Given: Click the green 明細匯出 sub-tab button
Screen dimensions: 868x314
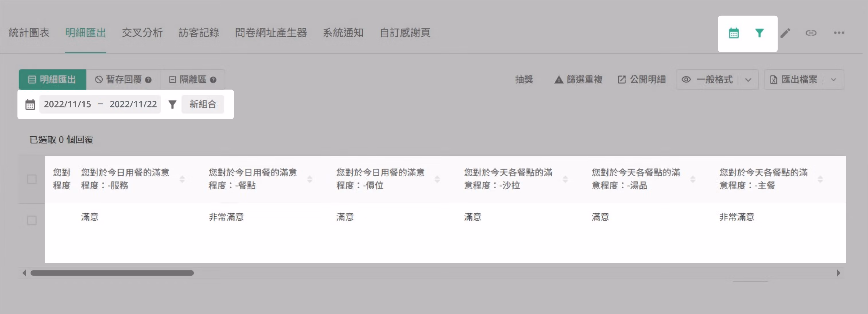Looking at the screenshot, I should point(52,79).
